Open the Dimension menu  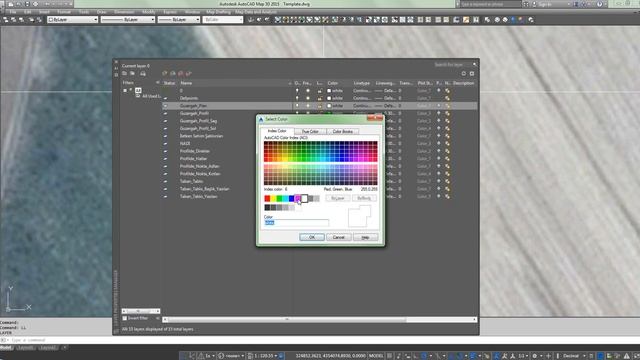[124, 12]
